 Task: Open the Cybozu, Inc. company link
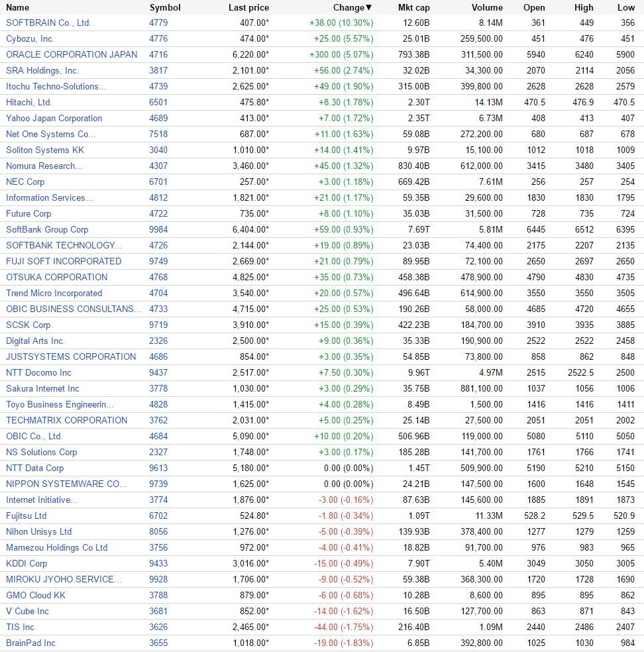[x=30, y=38]
